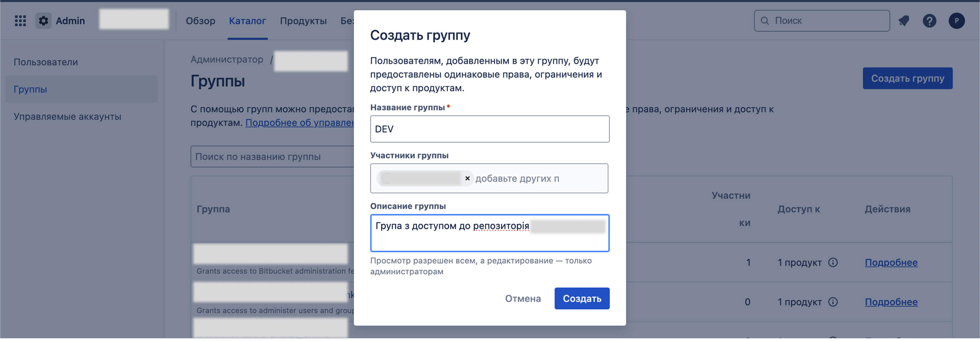The image size is (980, 341).
Task: Open notifications megaphone icon
Action: pyautogui.click(x=904, y=20)
